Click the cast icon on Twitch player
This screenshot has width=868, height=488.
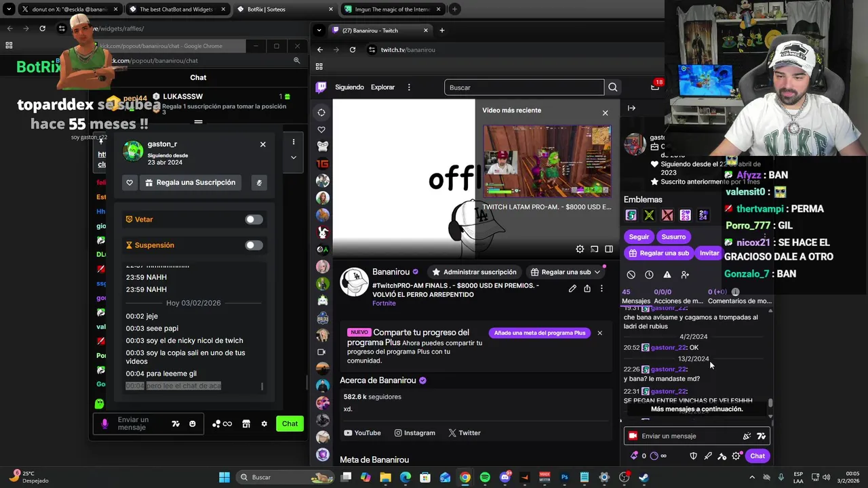[594, 249]
